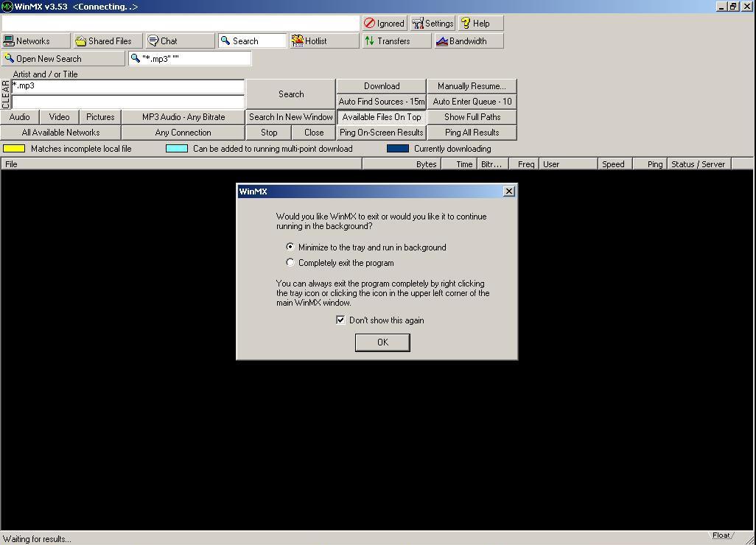
Task: Switch to the Networks tab
Action: (35, 41)
